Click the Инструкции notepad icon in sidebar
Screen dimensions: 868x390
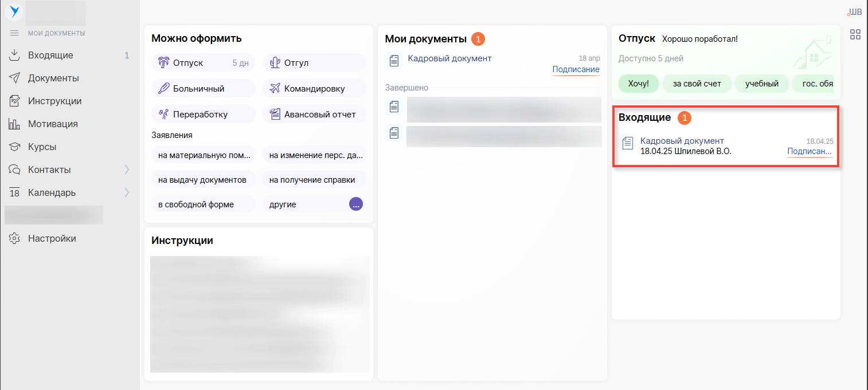click(x=15, y=101)
